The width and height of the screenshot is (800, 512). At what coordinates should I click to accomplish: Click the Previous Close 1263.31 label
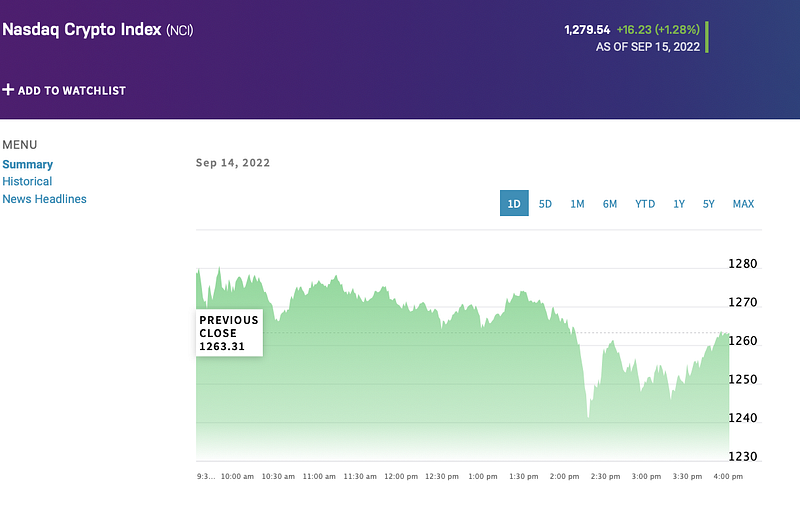point(229,333)
